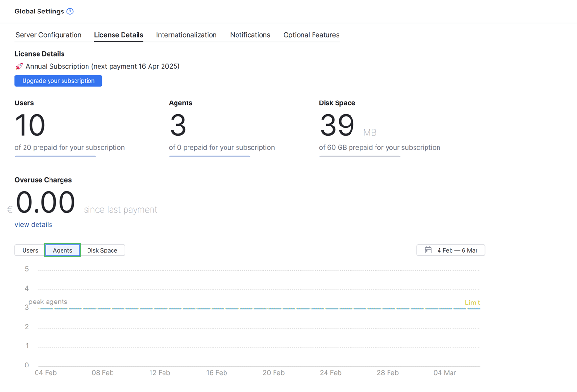Show the Users usage chart
Screen dimensions: 577x392
(30, 250)
